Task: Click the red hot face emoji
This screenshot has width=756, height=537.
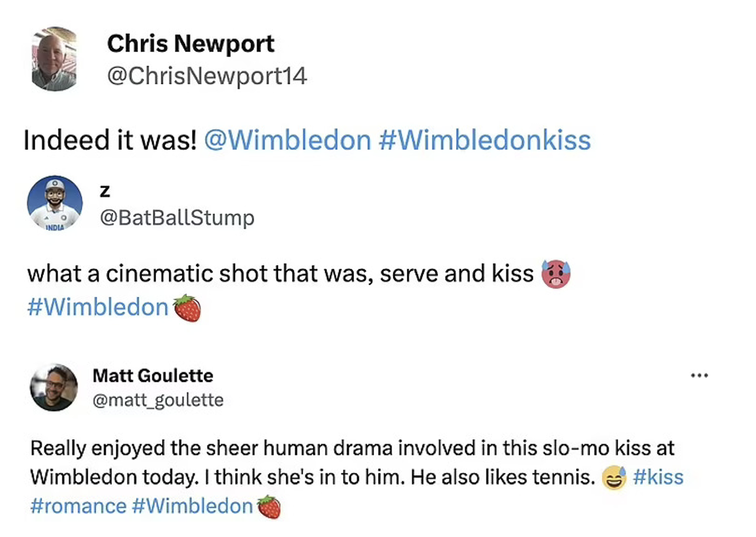Action: [555, 274]
